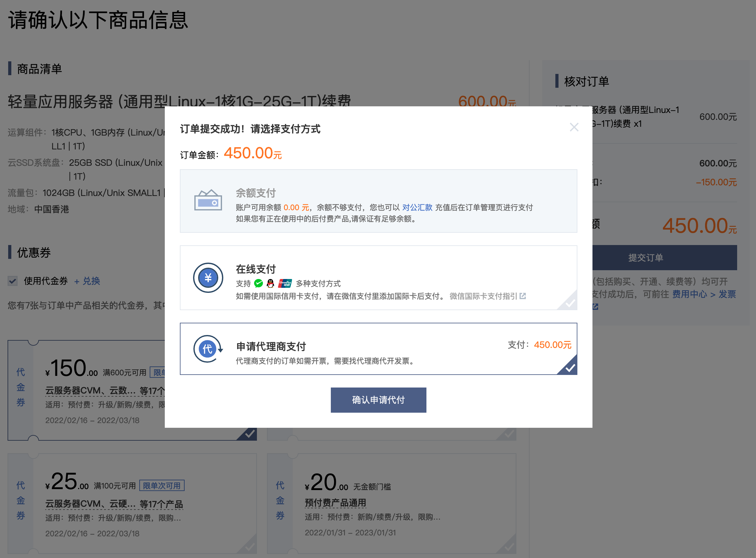Select the 在线支付 payment option
Screen dimensions: 756x558
pos(378,278)
